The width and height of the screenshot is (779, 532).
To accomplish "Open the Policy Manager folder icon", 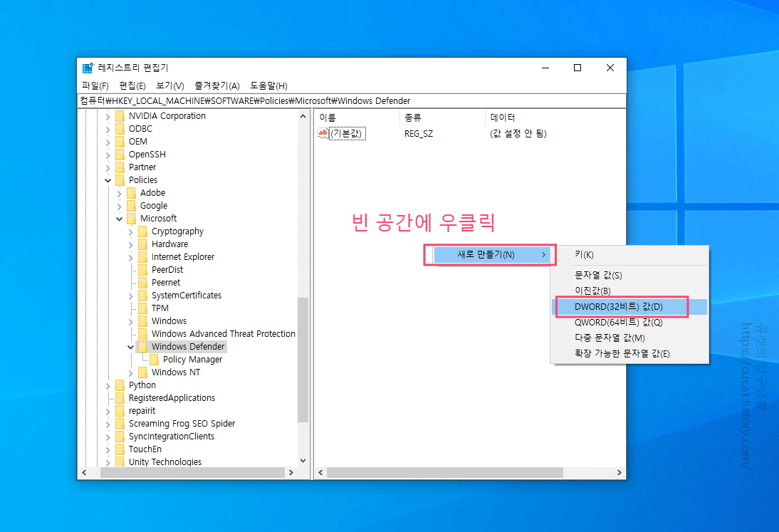I will click(x=156, y=359).
